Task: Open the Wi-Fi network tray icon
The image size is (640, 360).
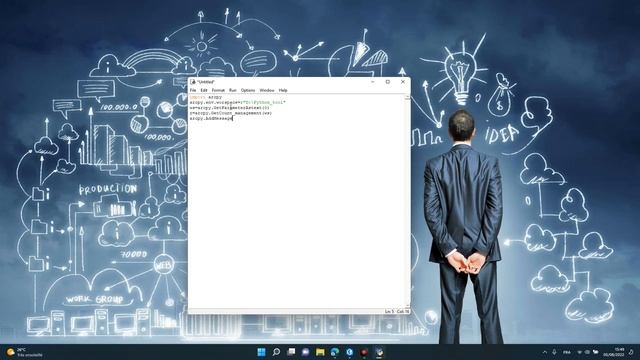Action: click(x=579, y=352)
